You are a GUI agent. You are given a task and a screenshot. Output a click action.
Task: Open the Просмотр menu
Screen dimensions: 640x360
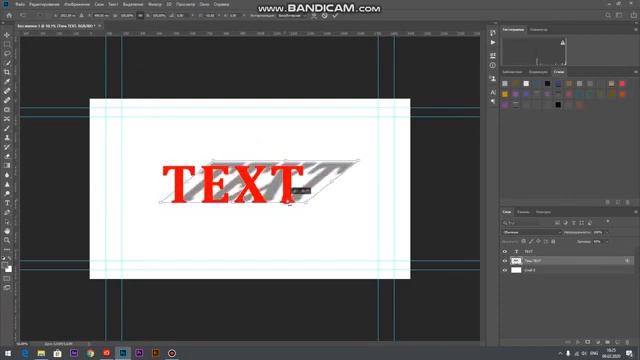click(186, 4)
